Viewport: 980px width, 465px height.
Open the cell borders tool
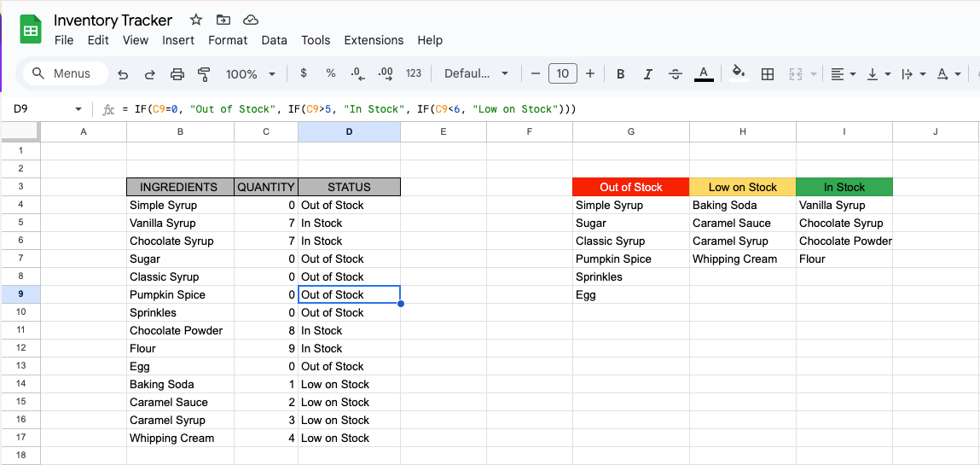point(768,74)
